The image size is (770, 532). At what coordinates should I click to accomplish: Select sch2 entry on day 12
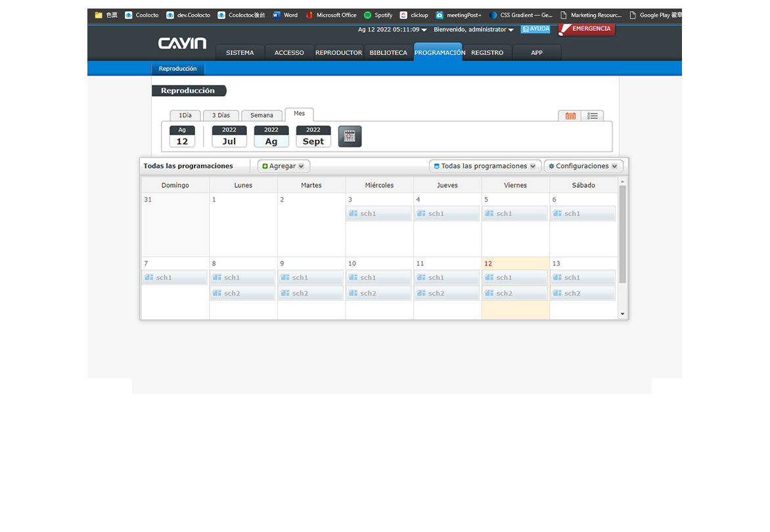[515, 294]
